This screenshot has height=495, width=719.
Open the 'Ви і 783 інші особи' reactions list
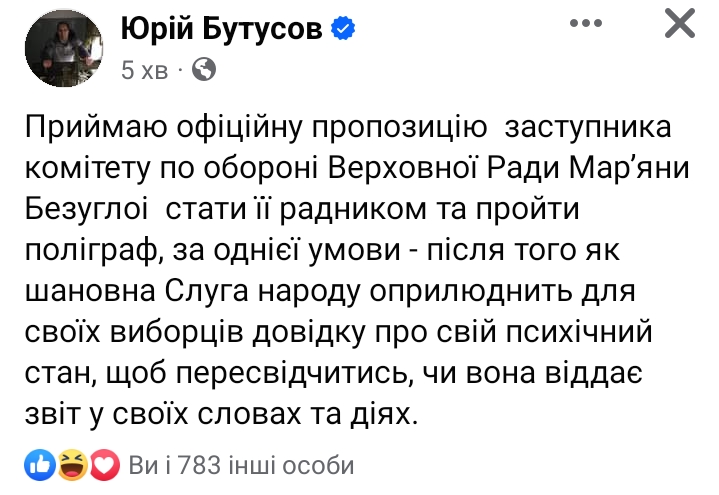[241, 465]
